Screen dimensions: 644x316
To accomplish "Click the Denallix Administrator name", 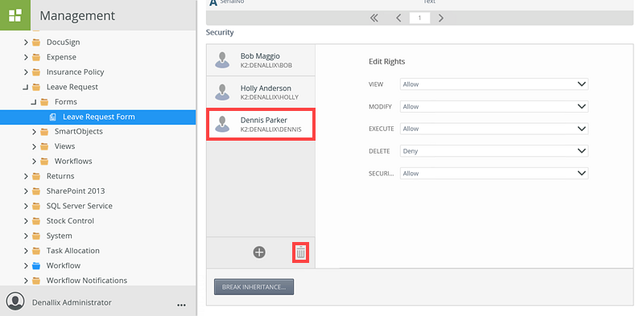I will pos(72,302).
